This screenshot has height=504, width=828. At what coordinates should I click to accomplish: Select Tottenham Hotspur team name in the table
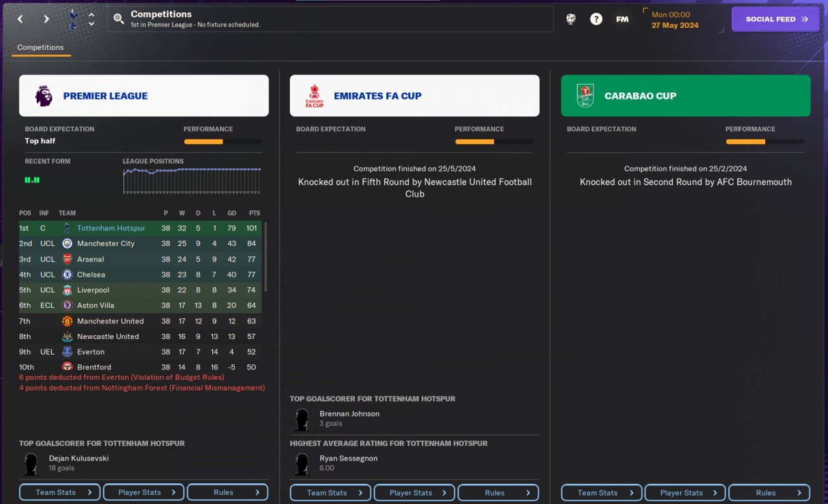tap(111, 228)
